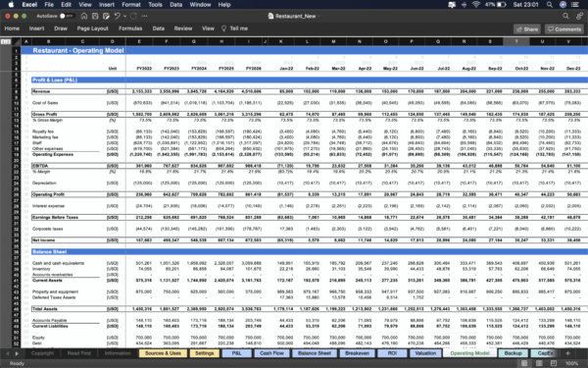The height and width of the screenshot is (368, 588).
Task: Switch to Page Layout view icon
Action: [x=539, y=363]
